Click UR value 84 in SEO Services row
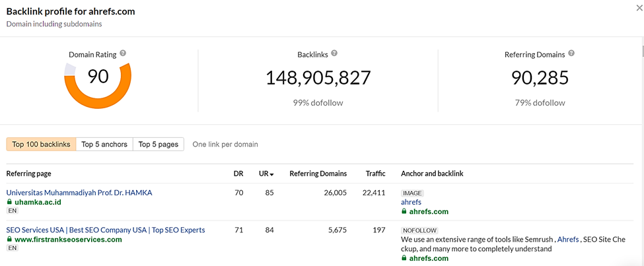The height and width of the screenshot is (266, 644). 269,230
